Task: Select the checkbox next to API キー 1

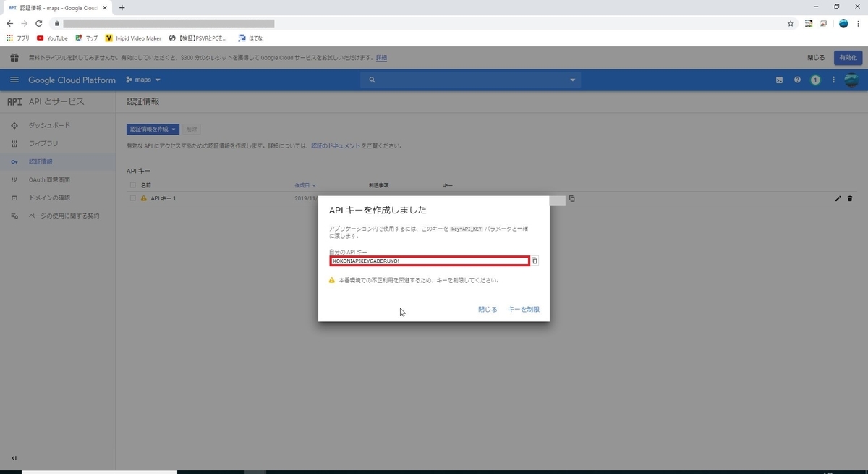Action: point(133,198)
